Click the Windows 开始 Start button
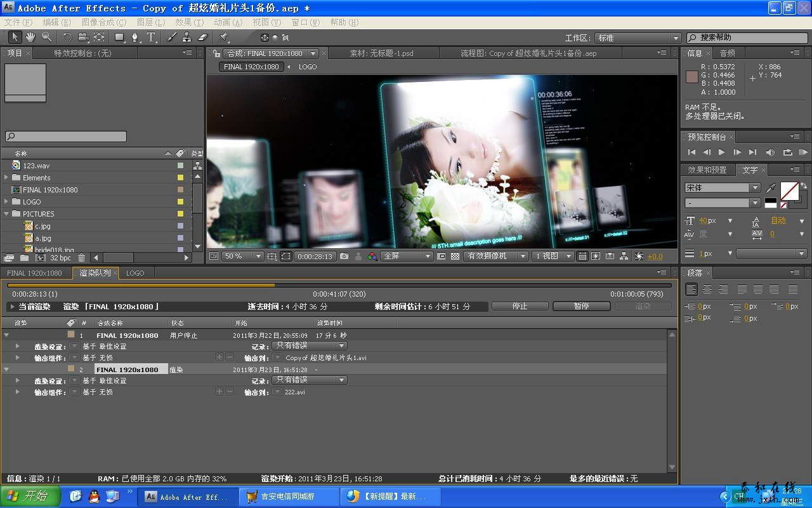 (x=30, y=497)
